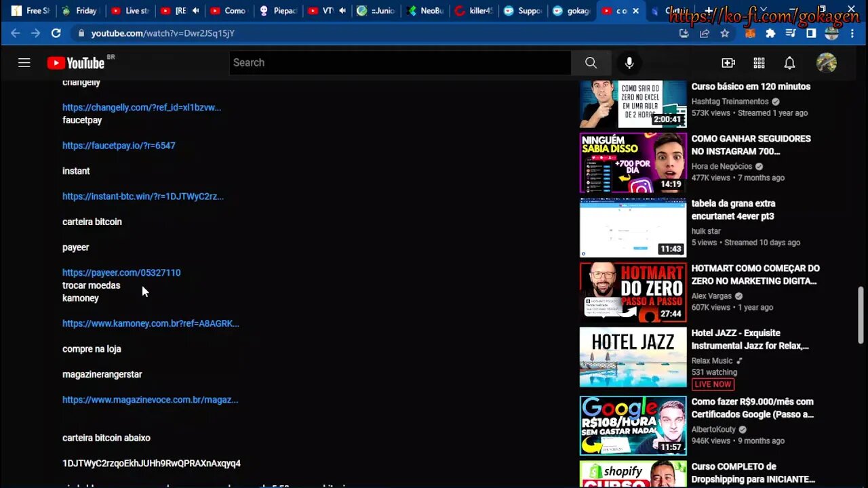Screen dimensions: 868x488
Task: Open Chrome three-dot menu
Action: click(852, 33)
